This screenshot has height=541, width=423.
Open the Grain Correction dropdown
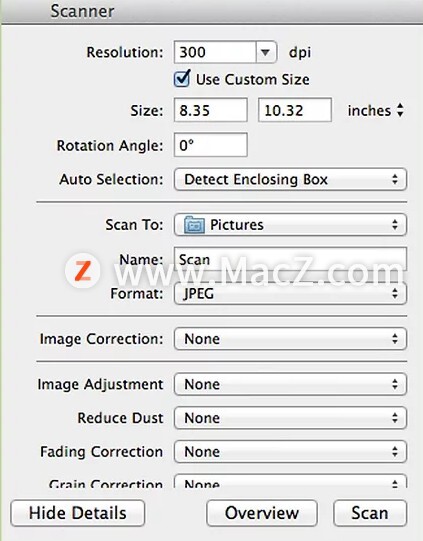coord(291,481)
